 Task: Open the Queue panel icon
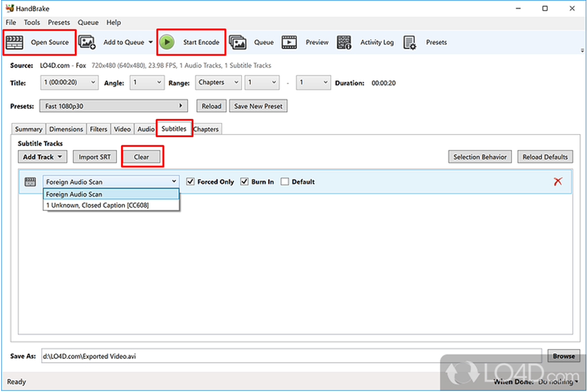pyautogui.click(x=238, y=42)
